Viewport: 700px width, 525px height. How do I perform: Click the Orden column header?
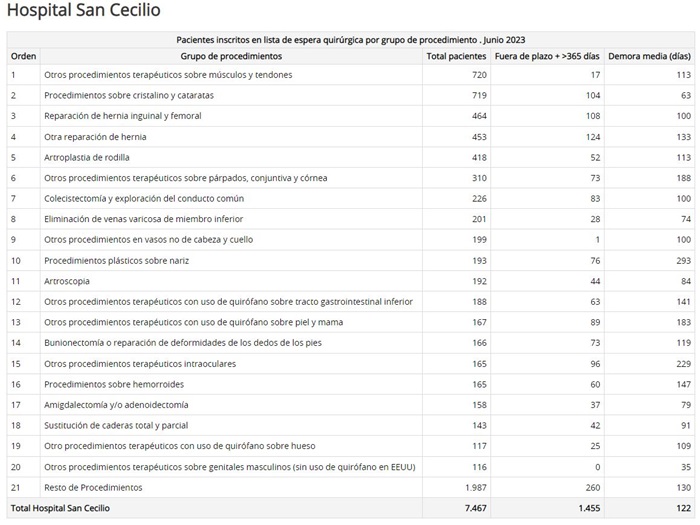(x=23, y=56)
